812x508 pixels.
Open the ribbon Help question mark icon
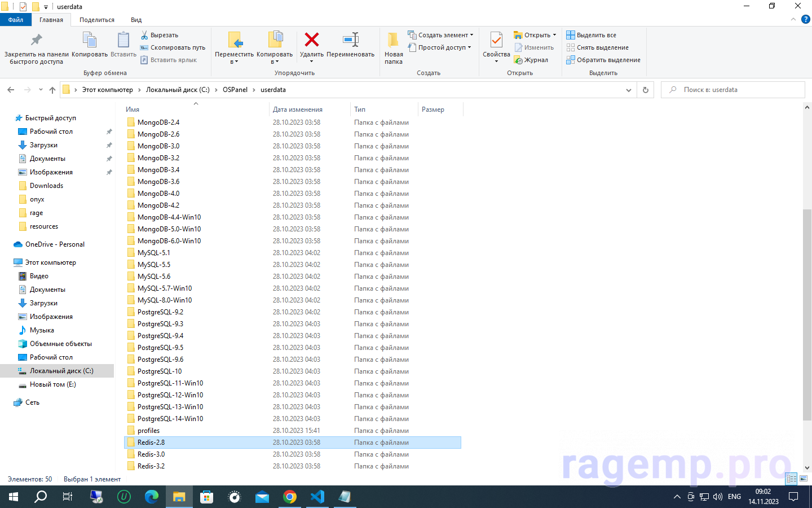pos(806,19)
